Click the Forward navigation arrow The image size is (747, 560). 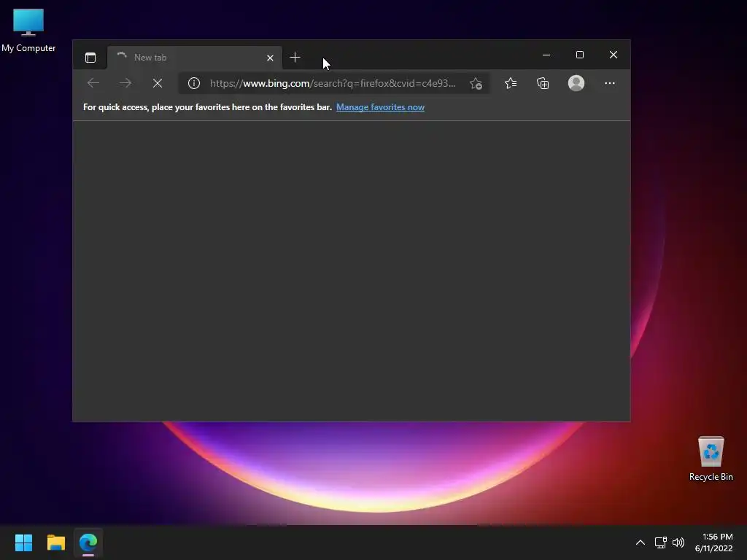click(x=125, y=83)
